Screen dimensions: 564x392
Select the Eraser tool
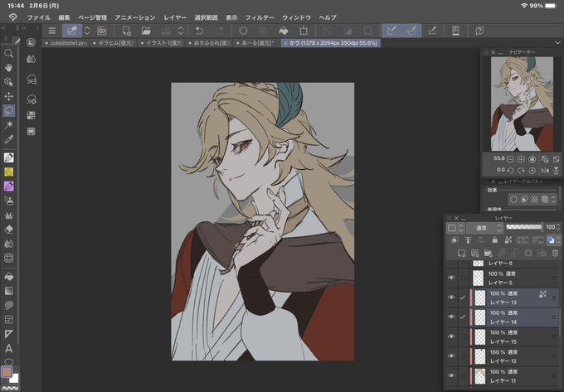click(x=8, y=230)
